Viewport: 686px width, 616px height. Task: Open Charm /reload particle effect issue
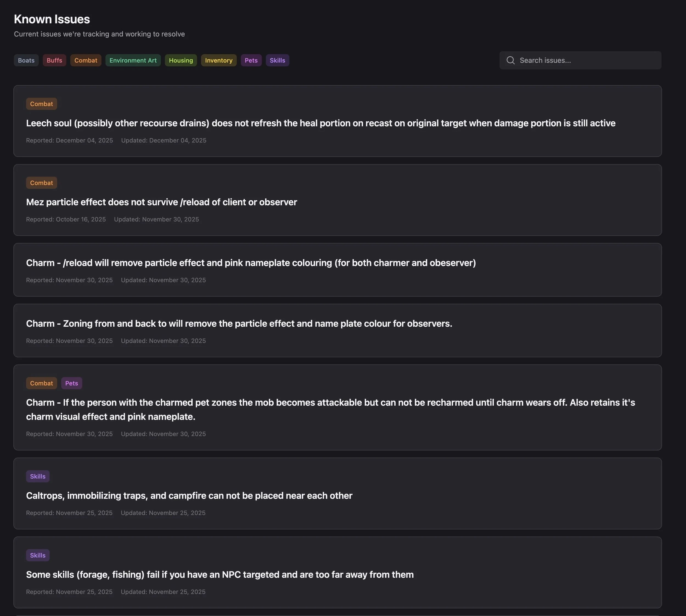[338, 270]
